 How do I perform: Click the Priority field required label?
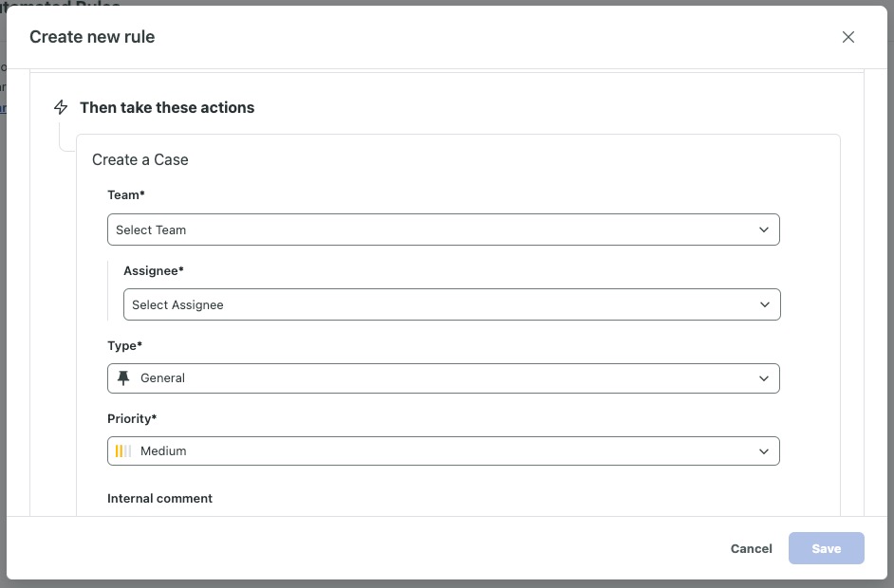[132, 418]
